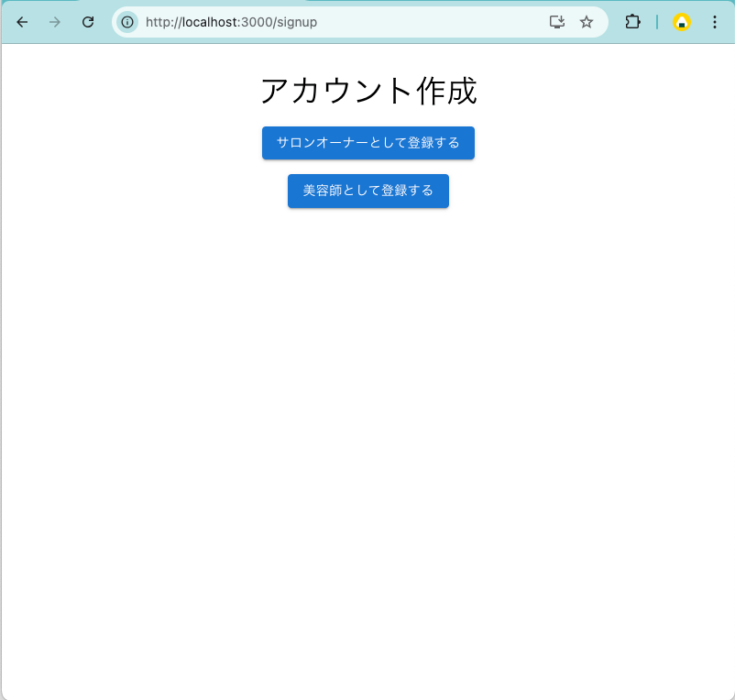Screen dimensions: 735x700
Task: Bookmark this page with the star icon
Action: pyautogui.click(x=587, y=22)
